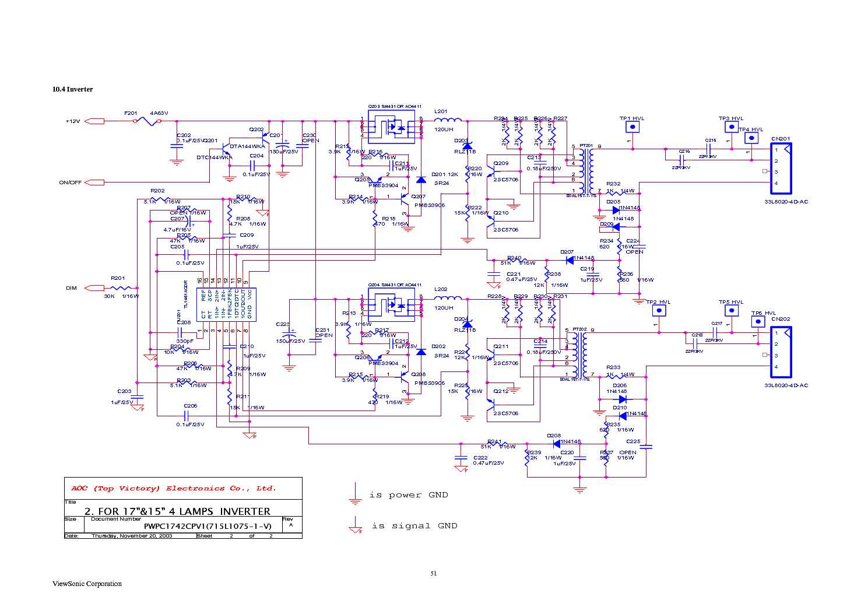Click the TL1451ACDR controller IC body
The image size is (868, 614).
pyautogui.click(x=227, y=304)
